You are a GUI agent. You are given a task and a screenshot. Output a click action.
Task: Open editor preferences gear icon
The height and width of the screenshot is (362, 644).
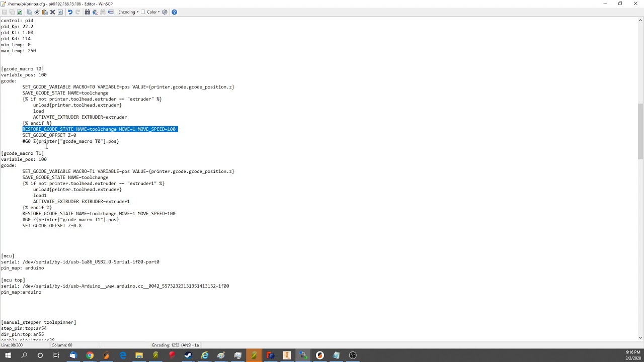(x=165, y=12)
